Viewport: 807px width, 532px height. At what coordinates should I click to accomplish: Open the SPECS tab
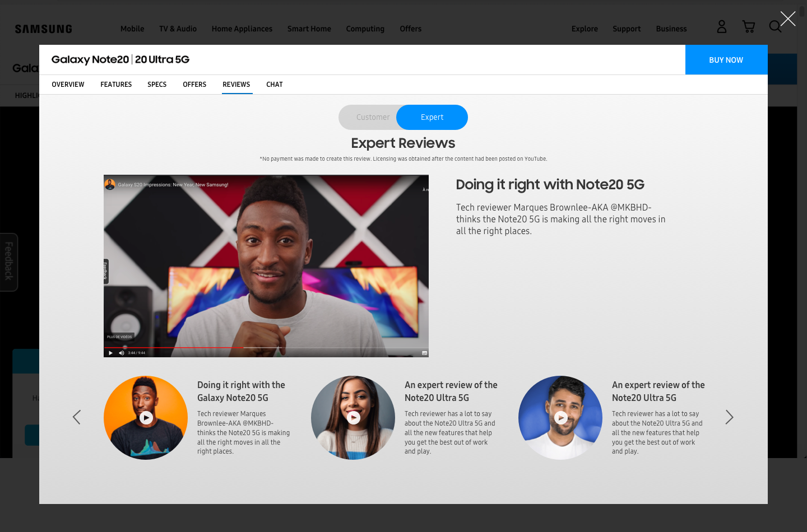coord(157,85)
